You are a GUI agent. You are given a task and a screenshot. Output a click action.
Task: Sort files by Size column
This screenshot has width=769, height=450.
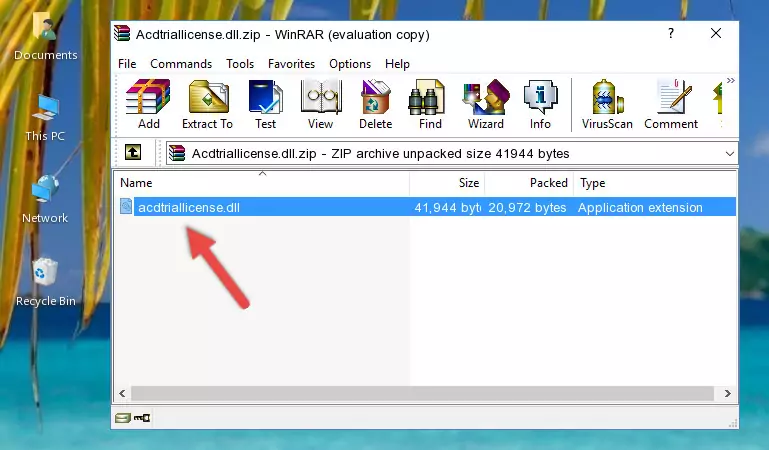coord(447,183)
